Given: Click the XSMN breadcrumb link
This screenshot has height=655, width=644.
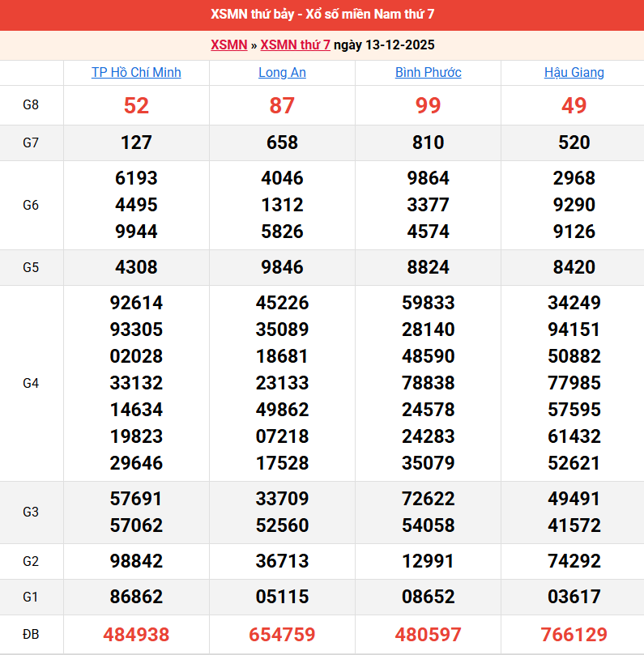Looking at the screenshot, I should (x=228, y=45).
